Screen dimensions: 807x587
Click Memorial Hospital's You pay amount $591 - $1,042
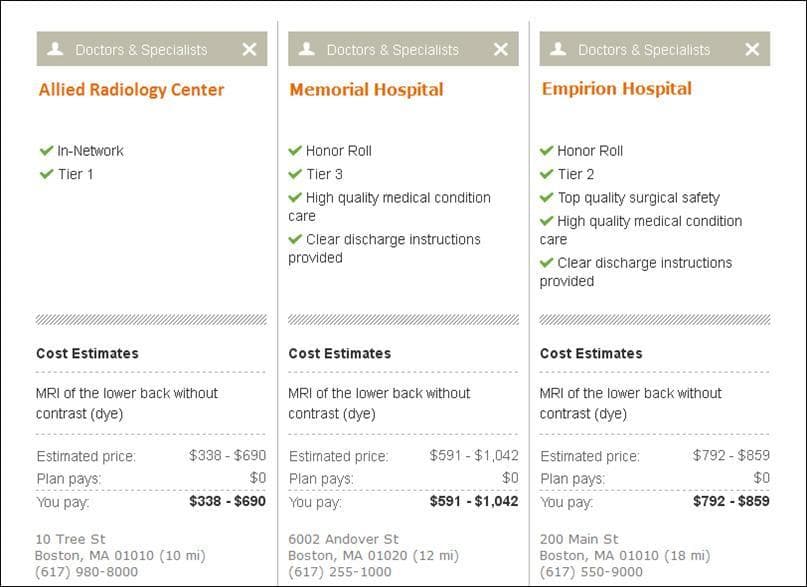(x=474, y=501)
